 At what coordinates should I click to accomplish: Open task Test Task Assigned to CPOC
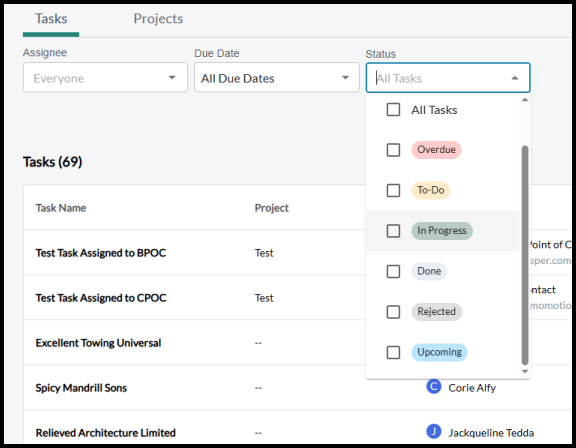101,298
